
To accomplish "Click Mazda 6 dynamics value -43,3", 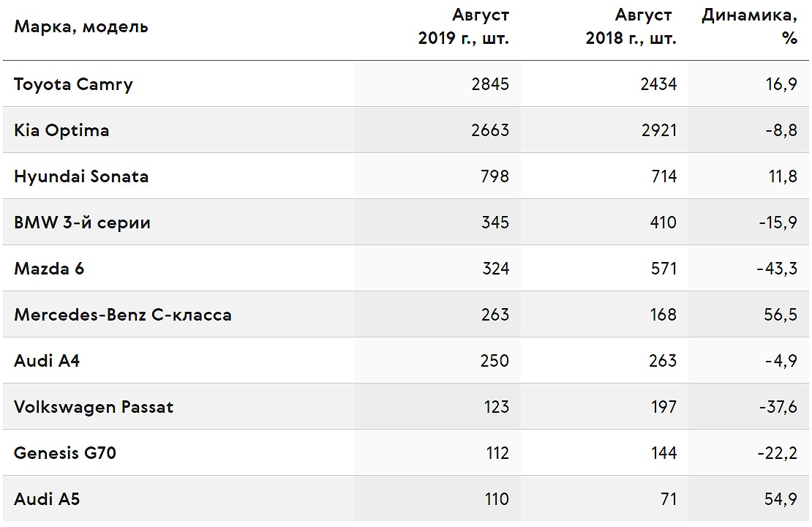I will tap(777, 269).
